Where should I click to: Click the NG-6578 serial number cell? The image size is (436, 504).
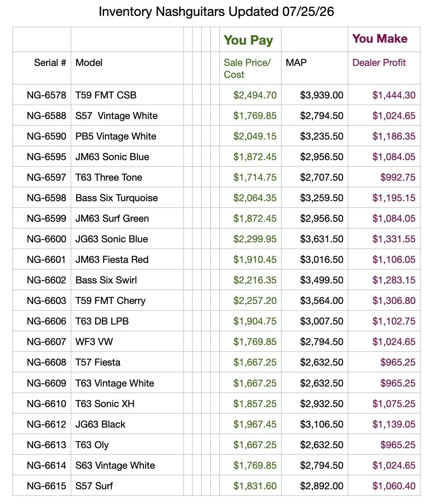(42, 95)
